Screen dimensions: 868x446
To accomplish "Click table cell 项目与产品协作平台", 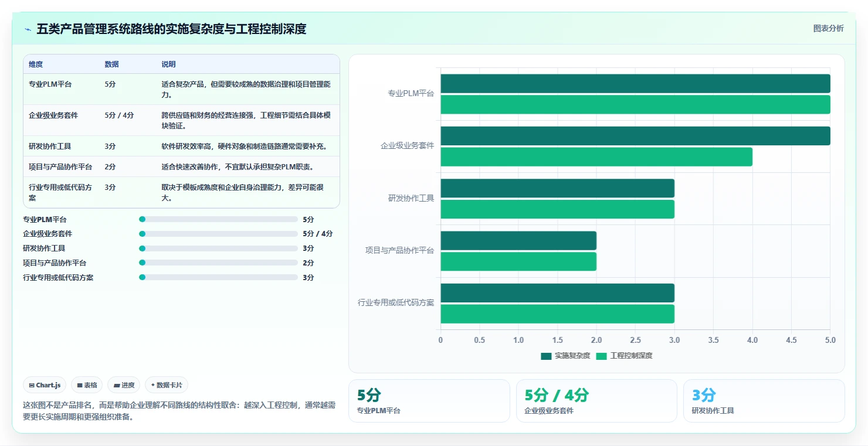I will pos(60,167).
